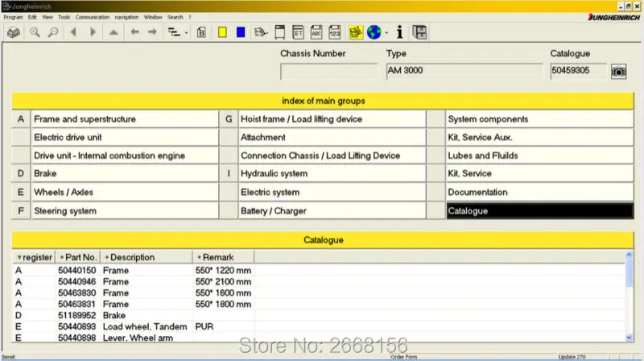
Task: Click the document B icon
Action: tap(201, 32)
